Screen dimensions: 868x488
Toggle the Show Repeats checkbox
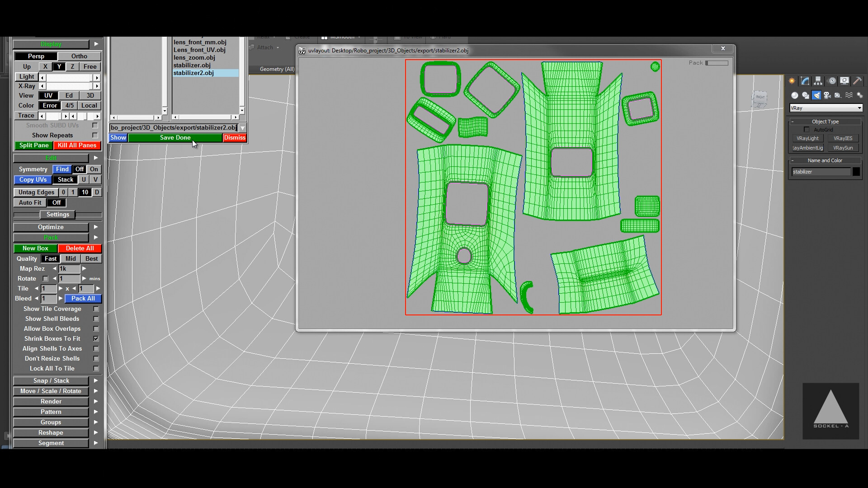click(x=95, y=135)
